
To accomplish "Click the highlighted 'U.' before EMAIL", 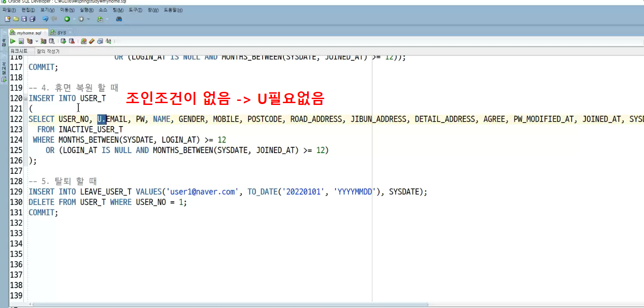I will click(x=102, y=119).
